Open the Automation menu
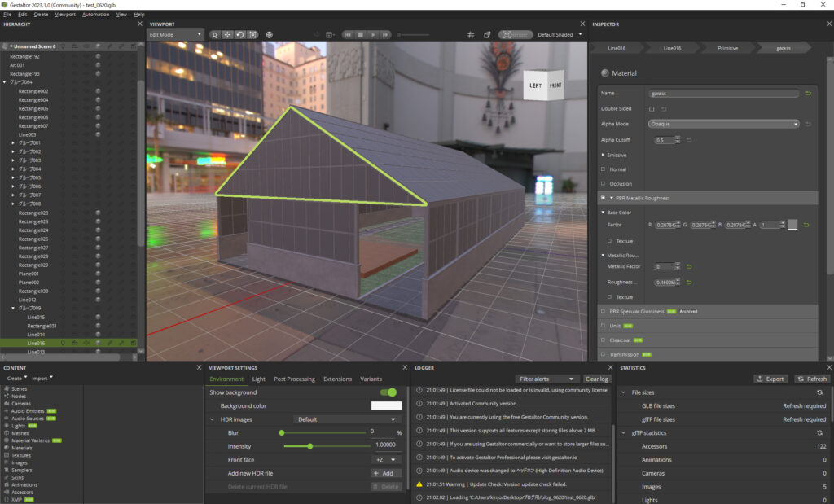Screen dimensions: 834x504 [x=96, y=15]
